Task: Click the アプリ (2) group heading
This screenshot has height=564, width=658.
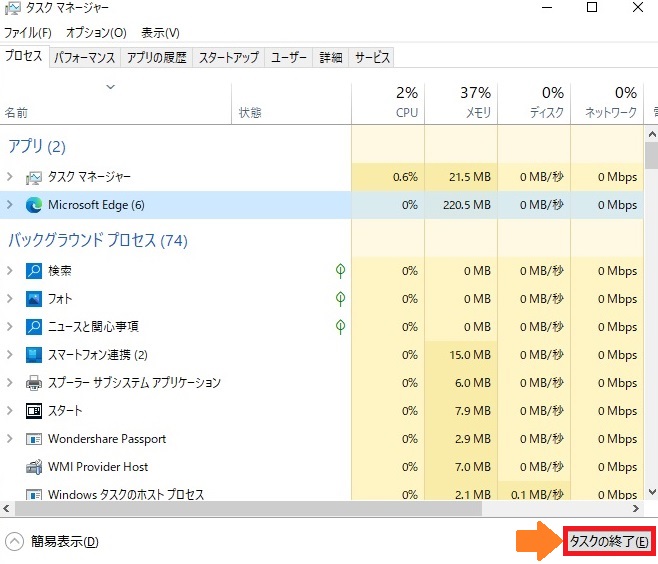Action: 37,146
